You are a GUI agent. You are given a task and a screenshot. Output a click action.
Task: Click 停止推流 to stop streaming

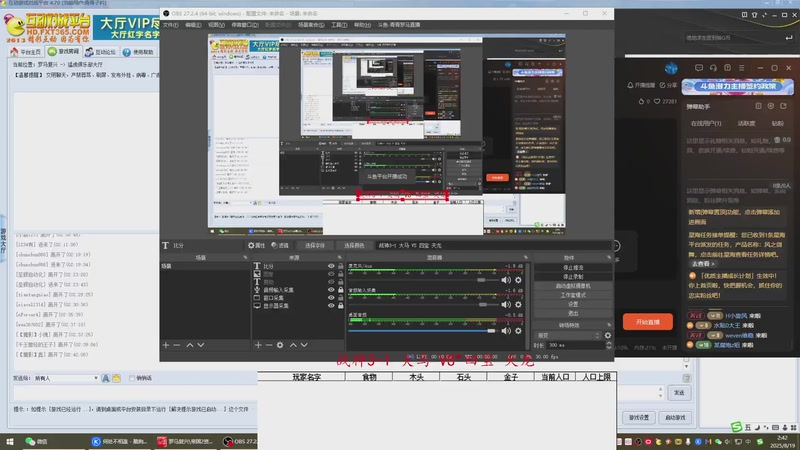(573, 267)
